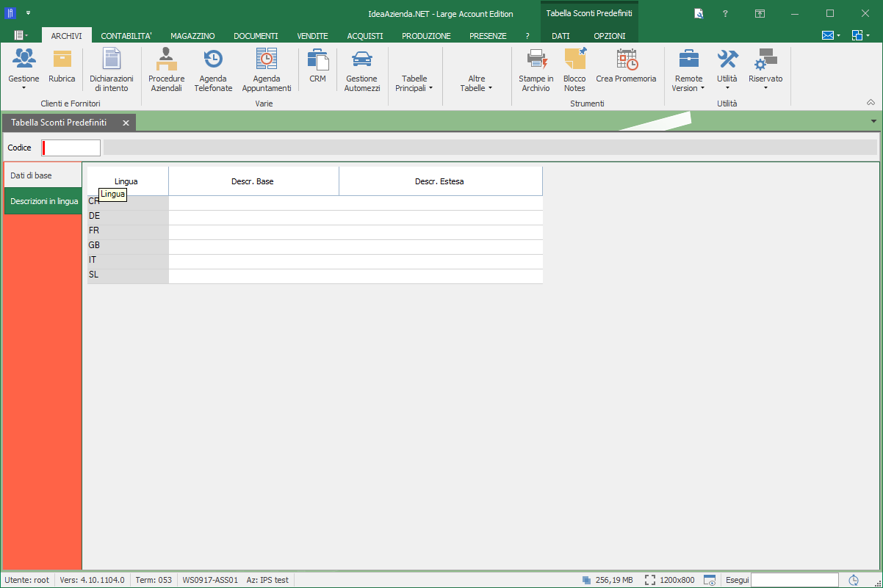The image size is (883, 588).
Task: Open the quick access toolbar customize arrow
Action: 28,13
